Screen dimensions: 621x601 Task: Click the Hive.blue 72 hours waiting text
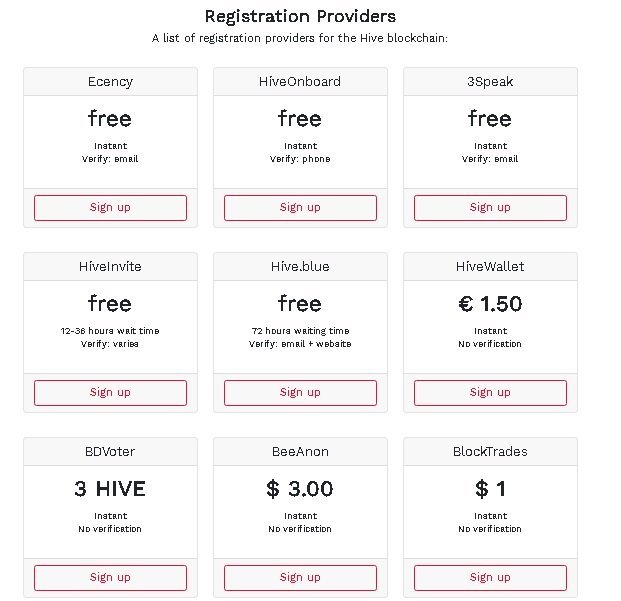pos(300,331)
